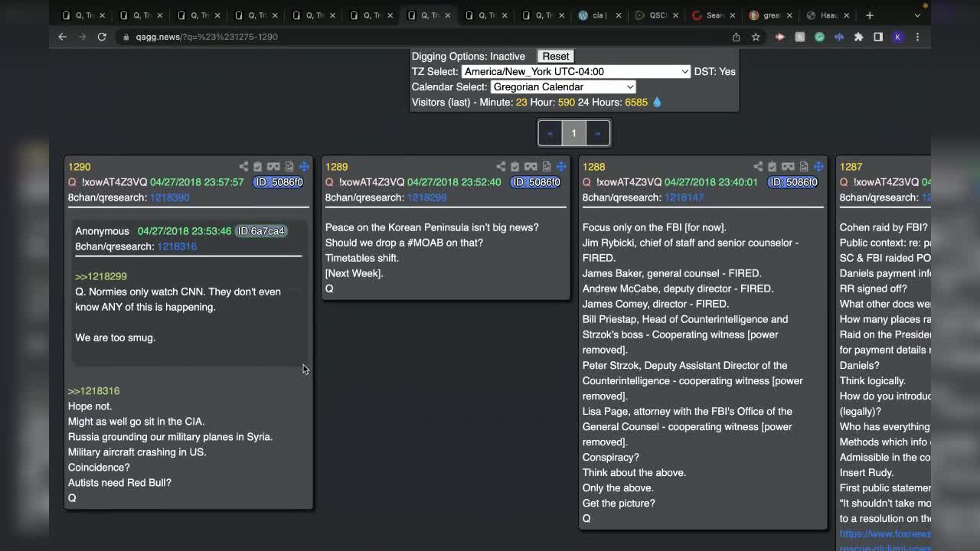Go to previous results page

pyautogui.click(x=550, y=133)
